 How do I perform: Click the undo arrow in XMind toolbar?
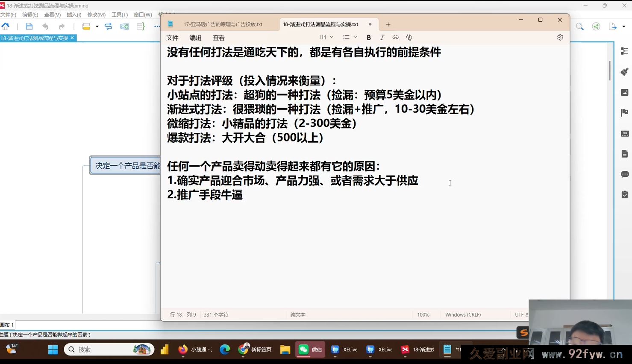45,26
